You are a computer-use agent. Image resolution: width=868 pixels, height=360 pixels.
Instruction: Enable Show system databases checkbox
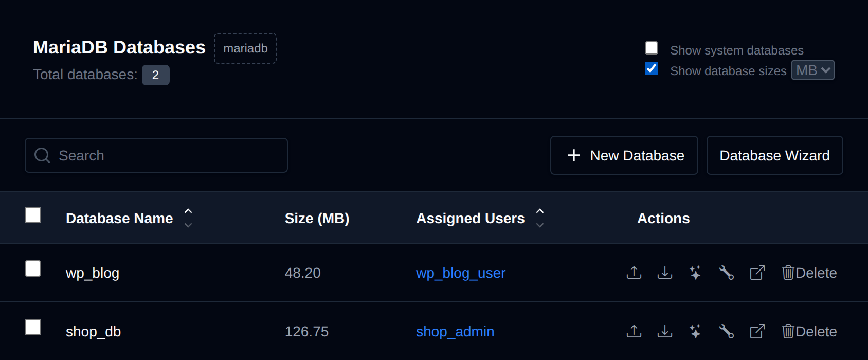click(x=652, y=48)
